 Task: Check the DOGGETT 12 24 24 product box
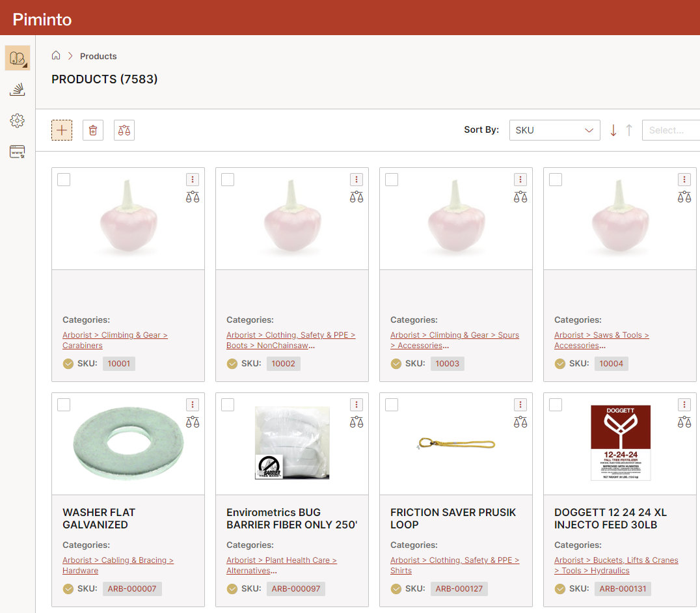556,405
